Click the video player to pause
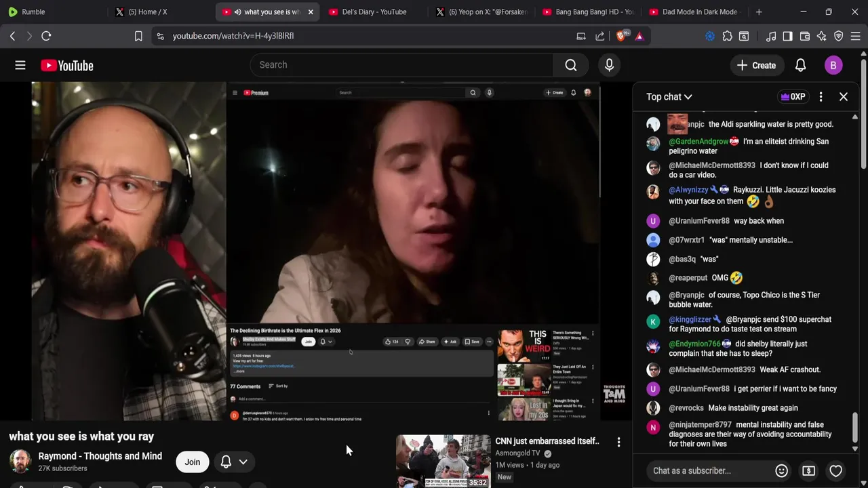The width and height of the screenshot is (868, 488). (x=316, y=251)
